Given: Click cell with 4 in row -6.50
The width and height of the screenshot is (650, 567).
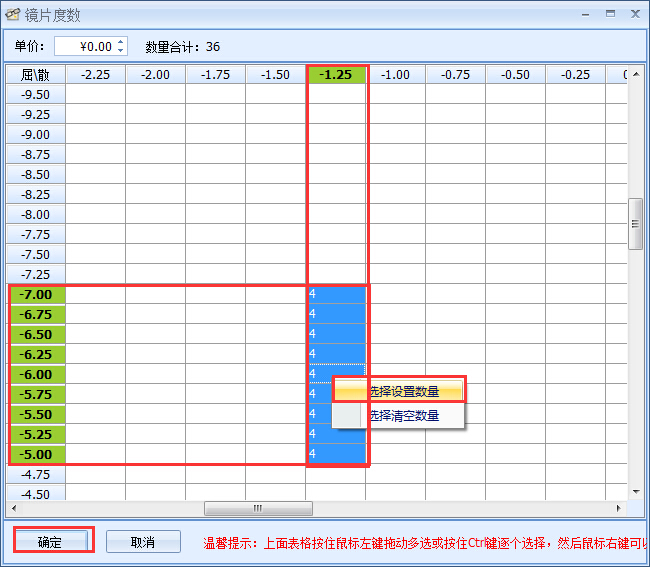Looking at the screenshot, I should click(337, 334).
